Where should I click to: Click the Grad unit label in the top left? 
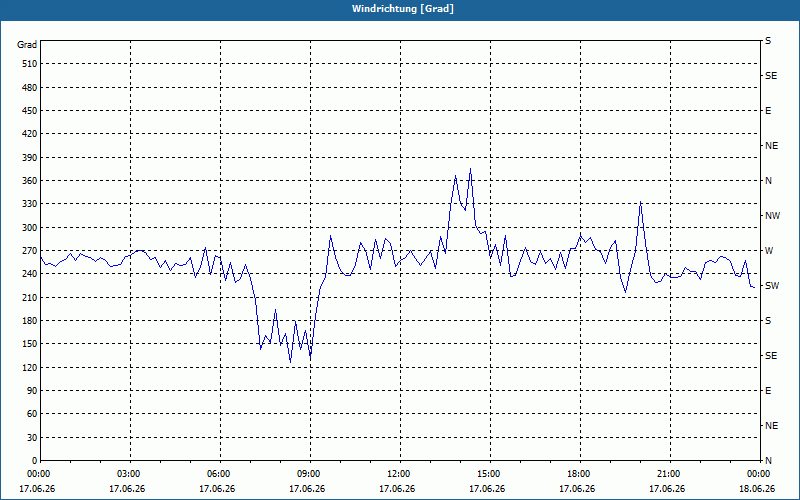[x=27, y=45]
